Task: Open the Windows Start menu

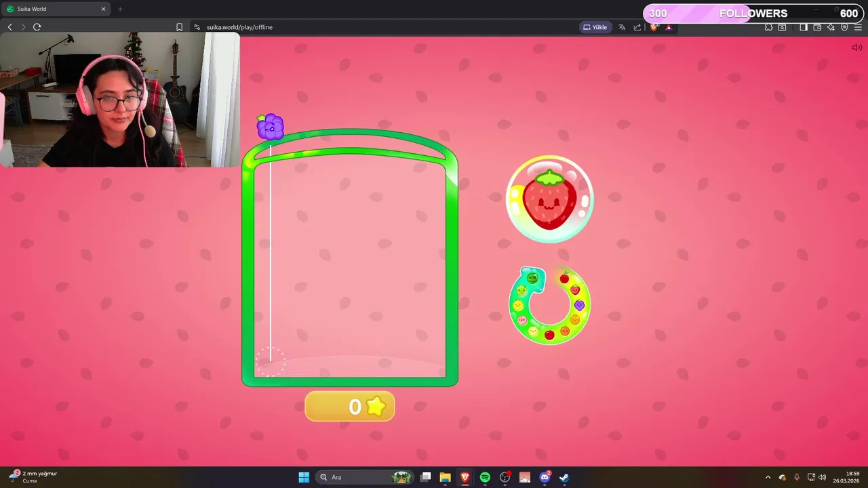Action: [x=304, y=477]
